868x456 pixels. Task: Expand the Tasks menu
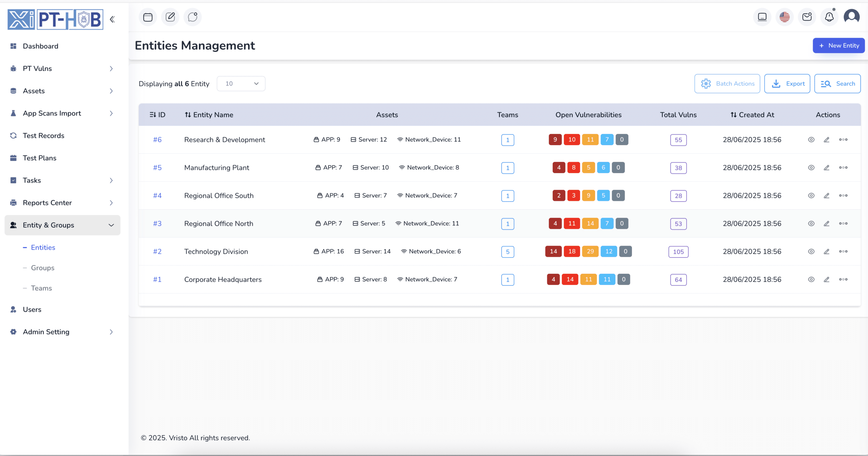62,180
